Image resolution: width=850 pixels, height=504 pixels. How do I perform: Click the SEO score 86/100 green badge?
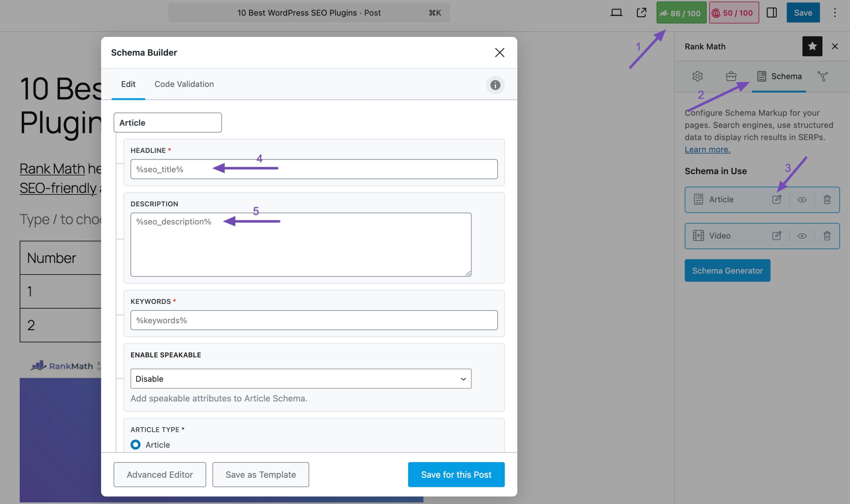click(681, 12)
